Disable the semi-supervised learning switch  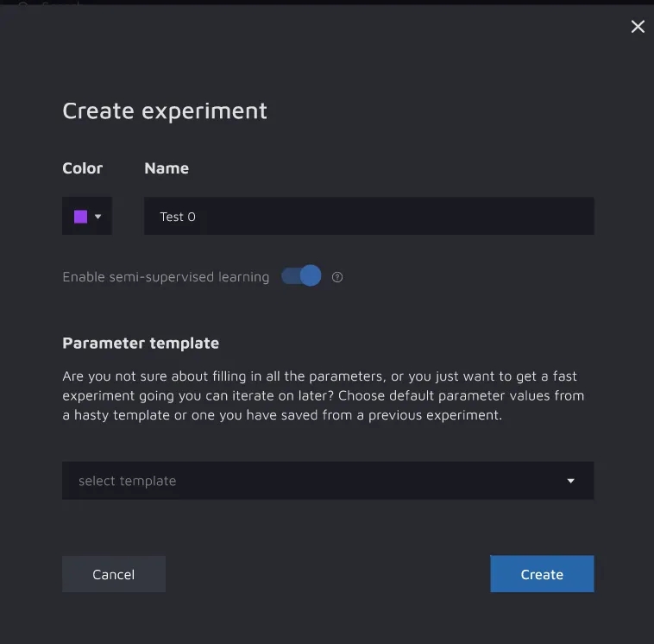(301, 276)
